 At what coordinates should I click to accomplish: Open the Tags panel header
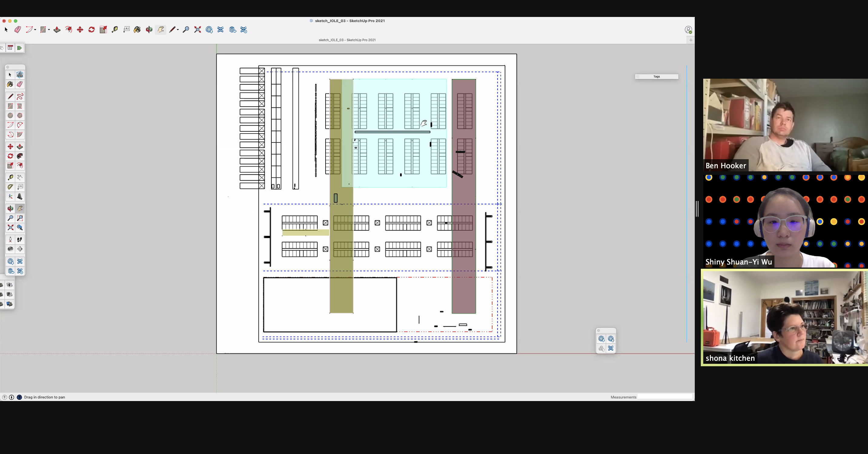tap(656, 77)
